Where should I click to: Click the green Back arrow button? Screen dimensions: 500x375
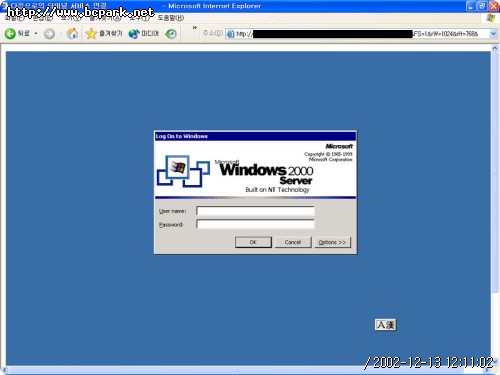[10, 33]
